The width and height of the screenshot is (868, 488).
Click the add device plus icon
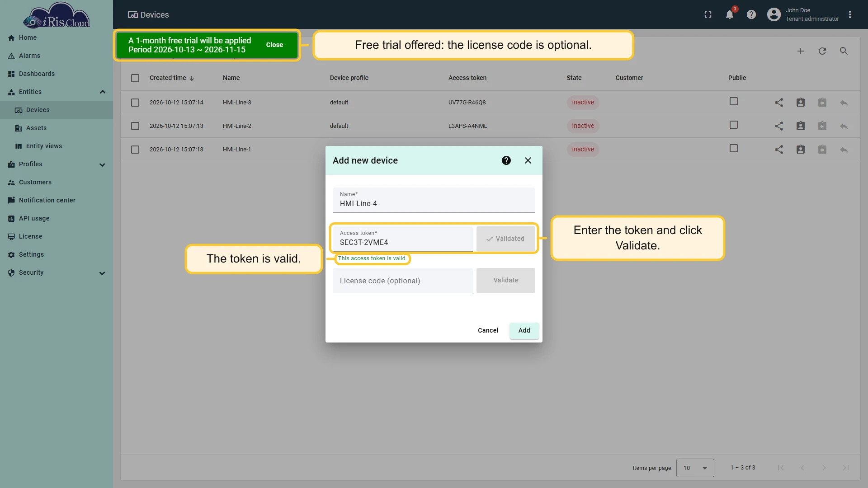(x=801, y=51)
